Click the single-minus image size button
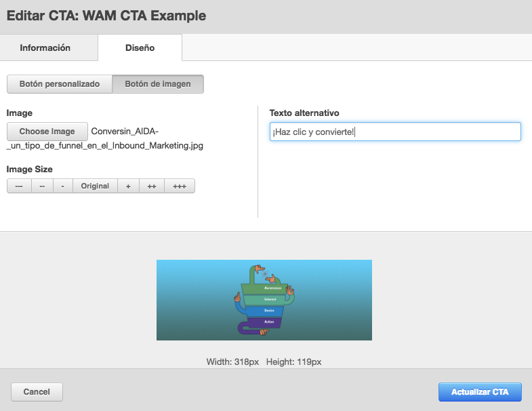Viewport: 532px width, 411px height. click(62, 186)
